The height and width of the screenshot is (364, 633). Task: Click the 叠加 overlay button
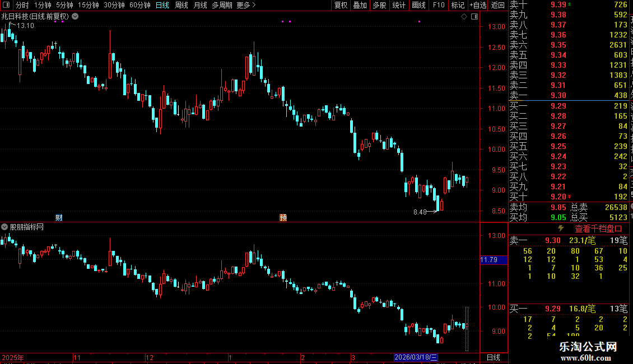360,5
